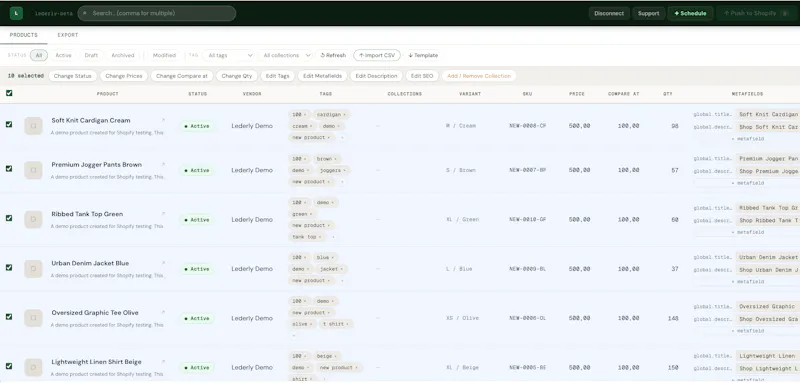Click Change Prices bulk action
800x383 pixels.
click(x=123, y=76)
